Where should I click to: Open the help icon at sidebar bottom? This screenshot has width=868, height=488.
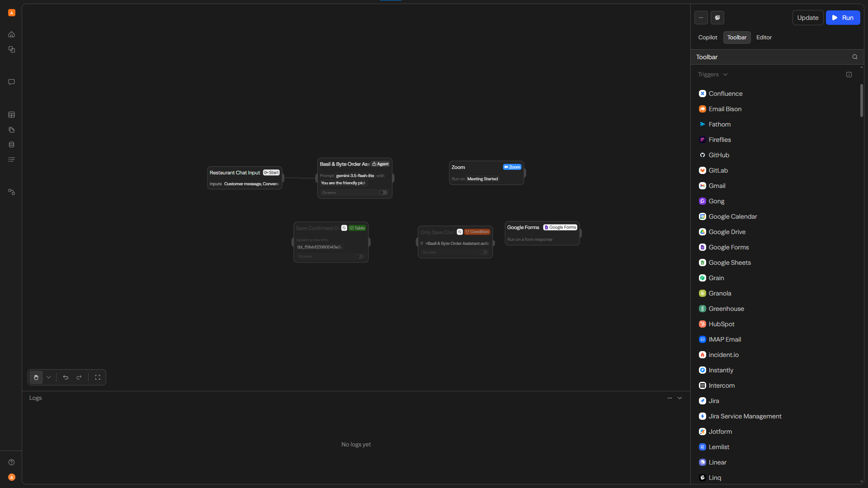coord(12,462)
